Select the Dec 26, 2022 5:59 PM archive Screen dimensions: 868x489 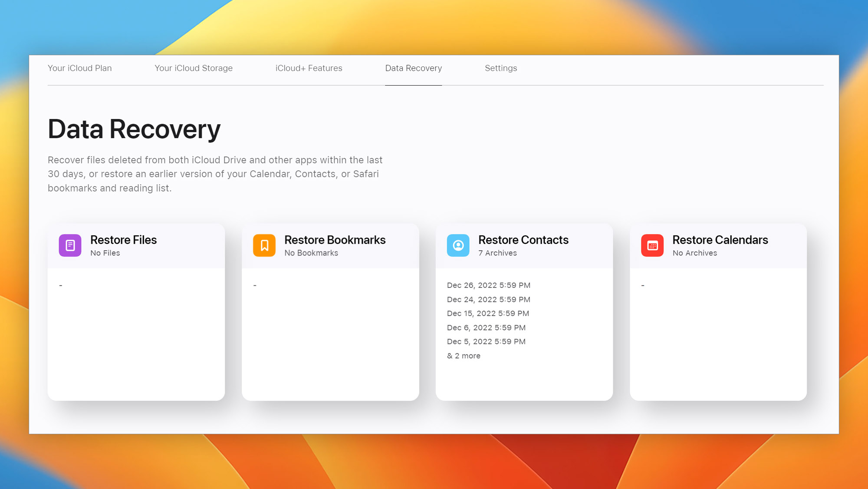[489, 285]
